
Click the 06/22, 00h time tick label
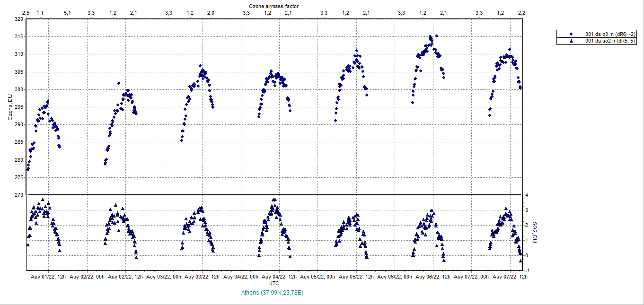click(395, 277)
